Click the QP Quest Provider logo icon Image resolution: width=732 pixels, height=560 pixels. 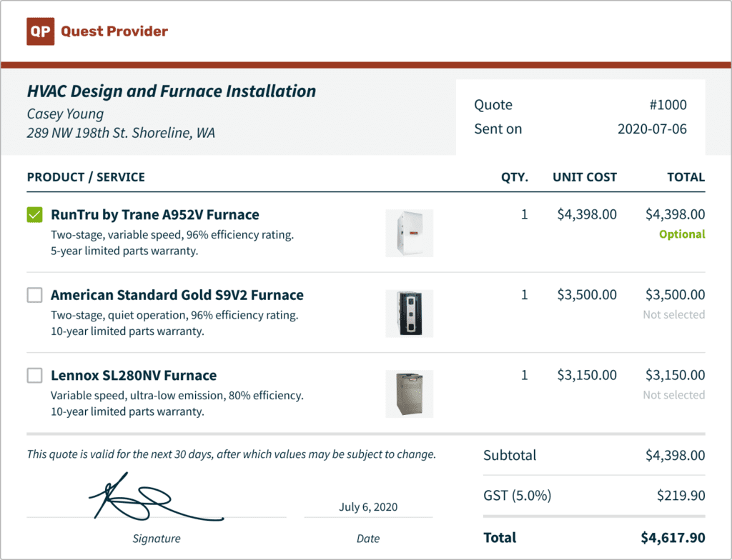[41, 31]
